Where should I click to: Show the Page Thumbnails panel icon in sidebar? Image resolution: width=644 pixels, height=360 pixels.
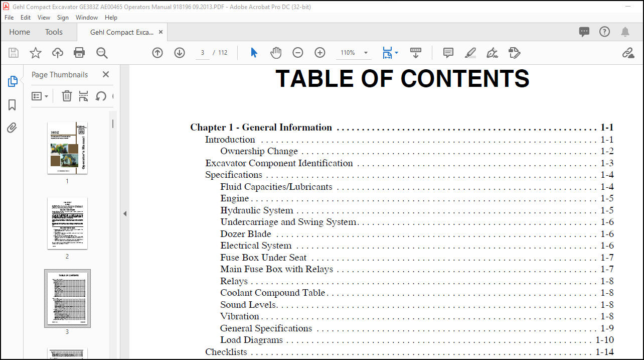pos(13,81)
